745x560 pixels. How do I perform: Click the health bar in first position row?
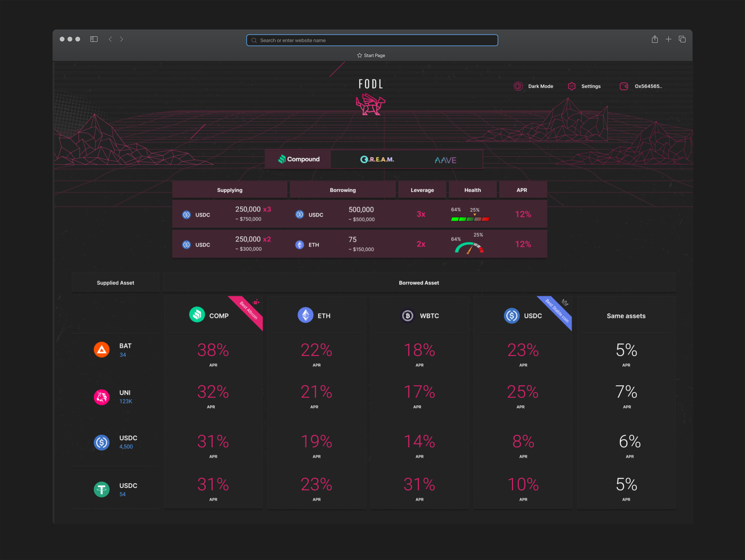point(470,219)
